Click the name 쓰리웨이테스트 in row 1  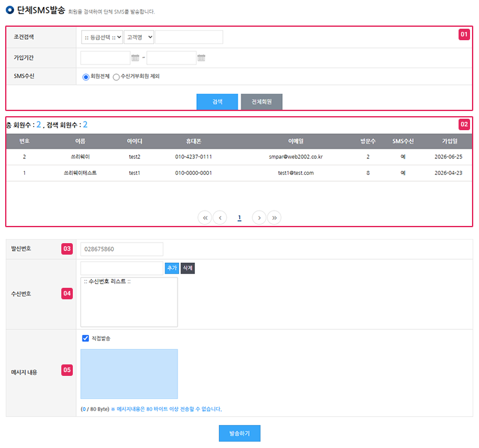click(80, 173)
